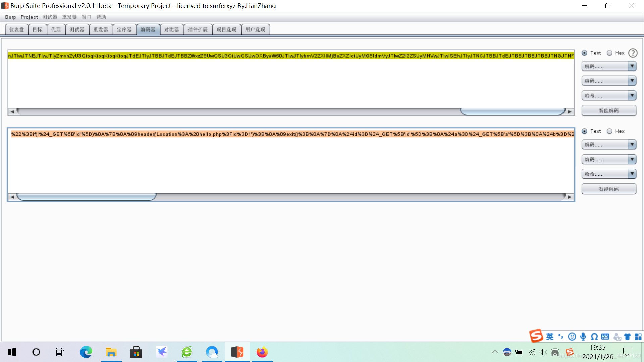Viewport: 644px width, 362px height.
Task: Open the help question mark icon
Action: click(x=633, y=53)
